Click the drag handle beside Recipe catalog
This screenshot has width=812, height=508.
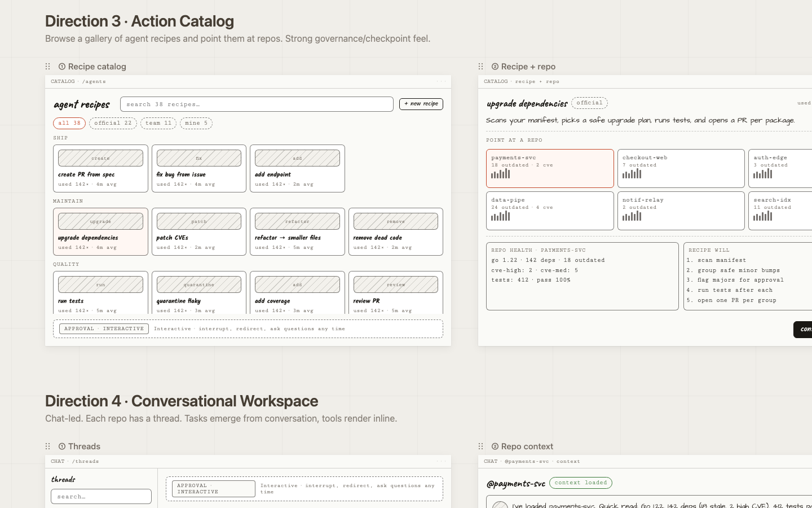point(48,67)
